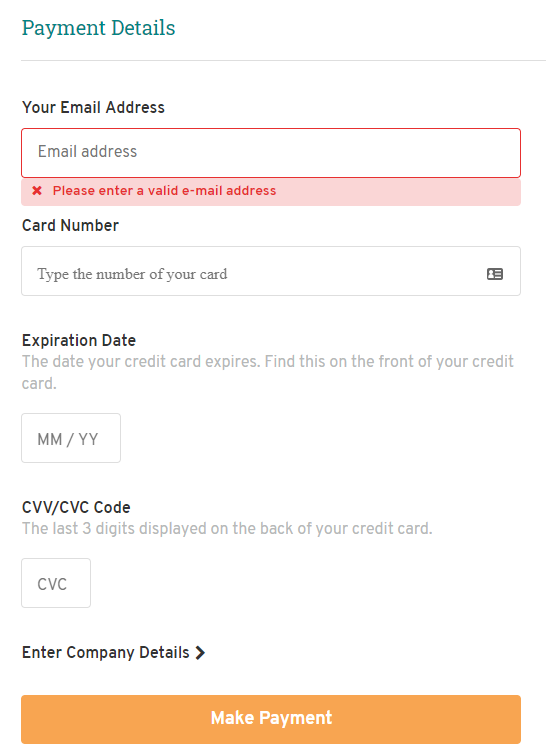Click the Expiration Date label
Screen dimensions: 546x754
coord(79,340)
